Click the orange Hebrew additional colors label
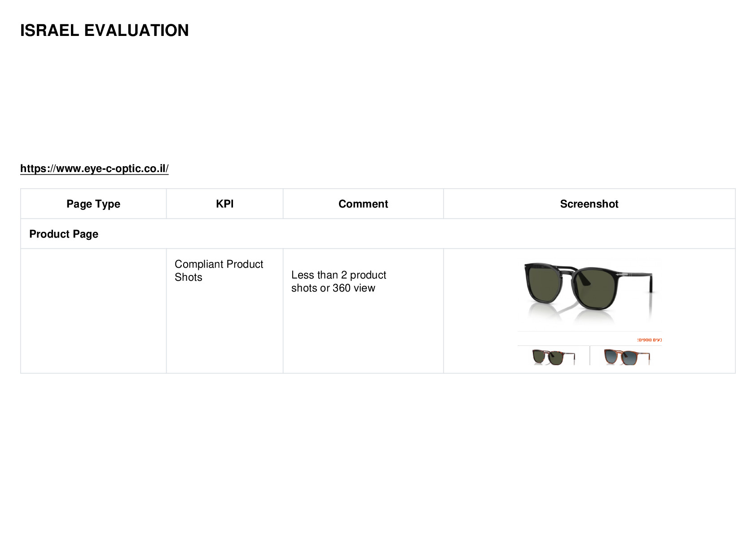The image size is (756, 535). click(x=649, y=340)
